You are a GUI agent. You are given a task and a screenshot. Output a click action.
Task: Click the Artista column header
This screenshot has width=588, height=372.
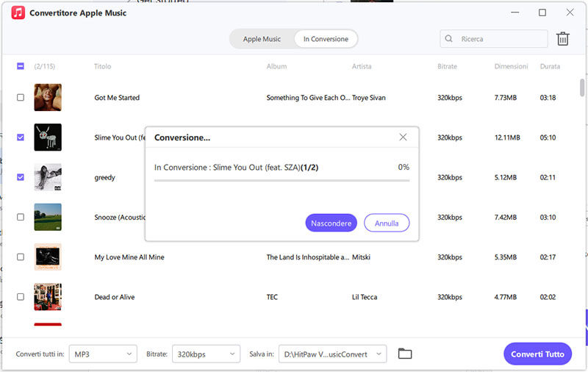click(362, 66)
